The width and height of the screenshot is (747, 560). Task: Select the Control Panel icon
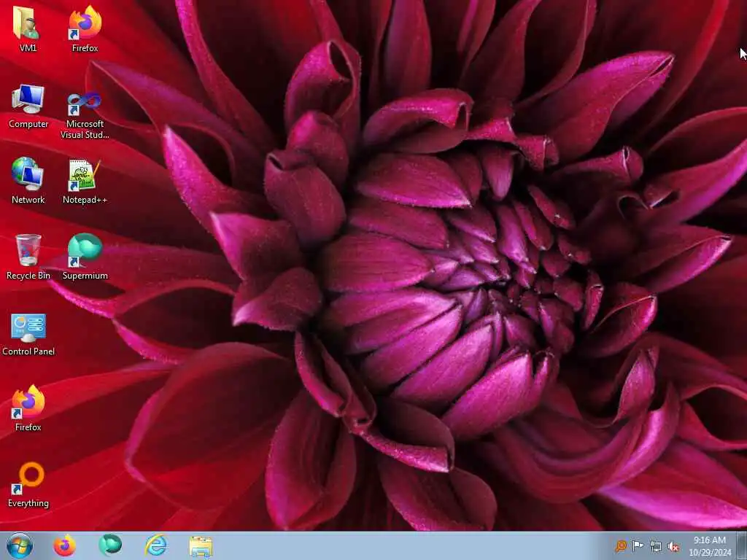pos(28,333)
